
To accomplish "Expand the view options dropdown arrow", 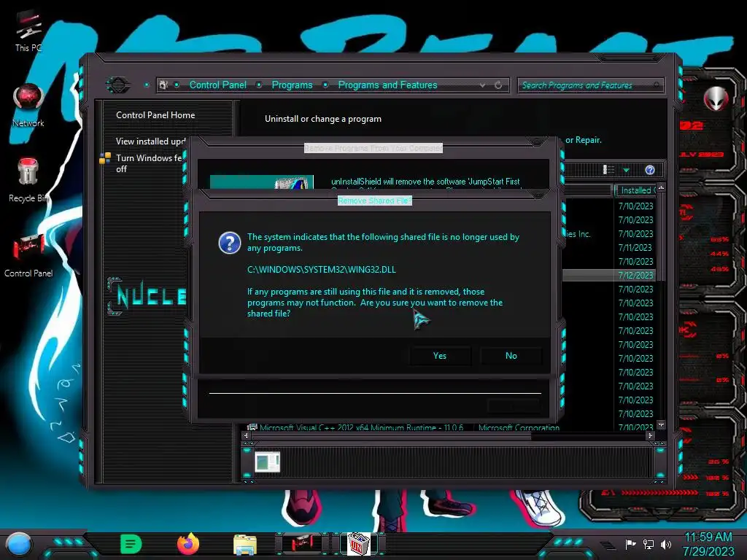I will [x=627, y=170].
